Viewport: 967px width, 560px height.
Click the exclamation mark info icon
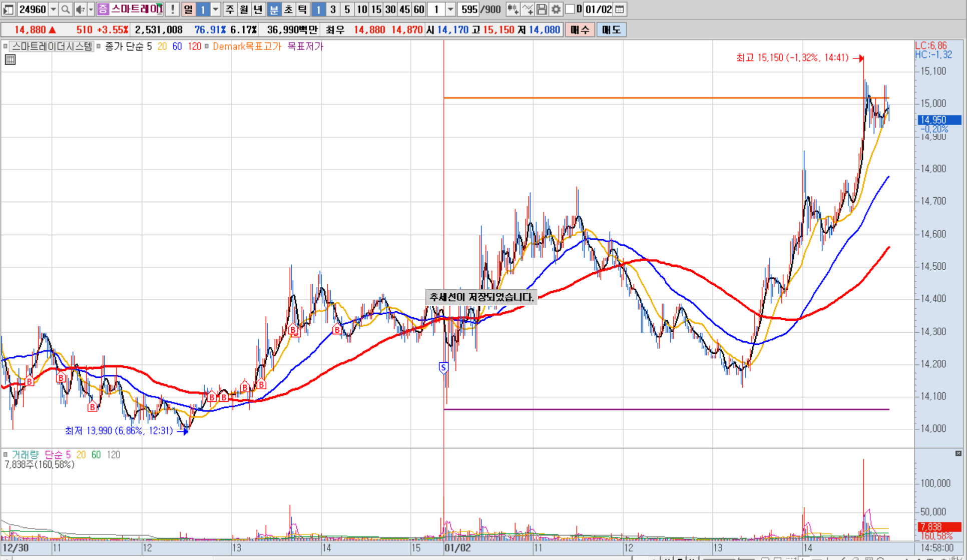pos(173,9)
